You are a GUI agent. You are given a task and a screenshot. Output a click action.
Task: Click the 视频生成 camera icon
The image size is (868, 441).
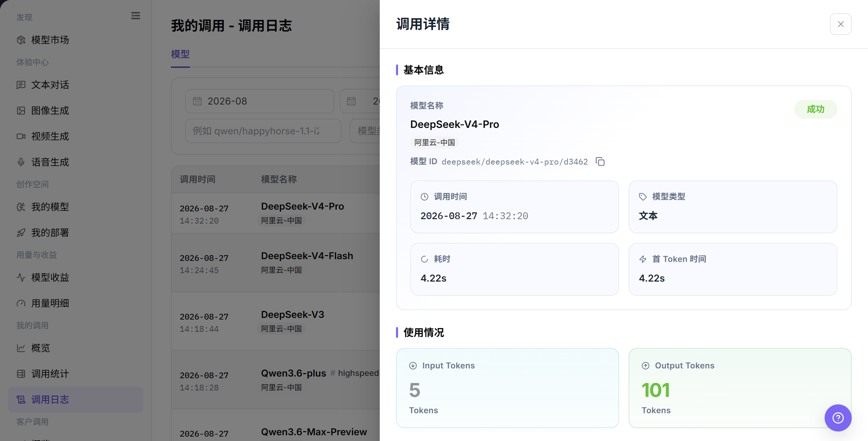(x=21, y=136)
